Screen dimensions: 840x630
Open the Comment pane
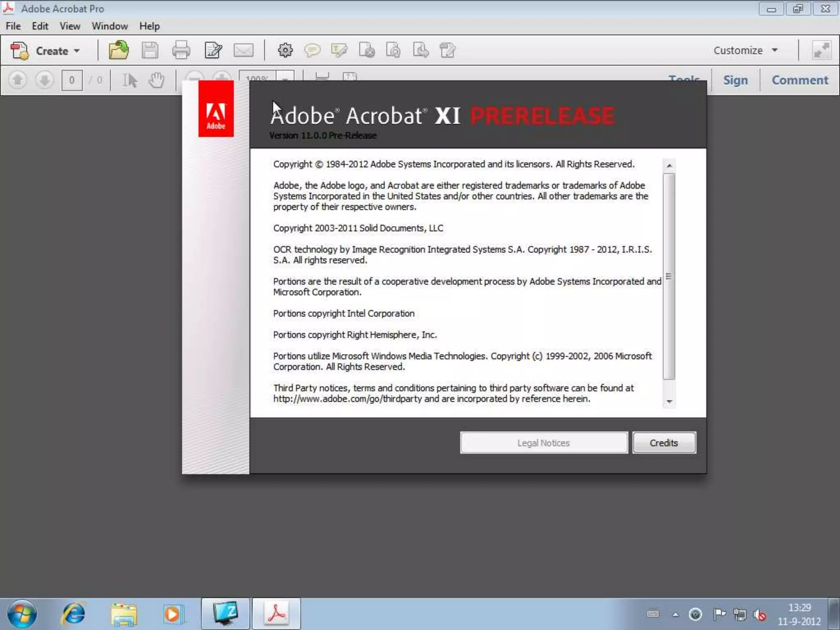pyautogui.click(x=800, y=80)
